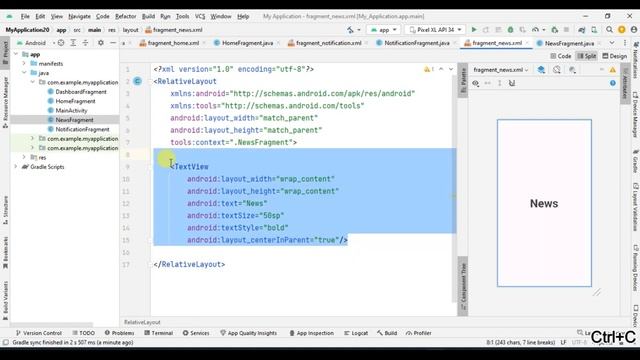This screenshot has width=640, height=360.
Task: Click the blue info icon in preview
Action: tap(613, 83)
